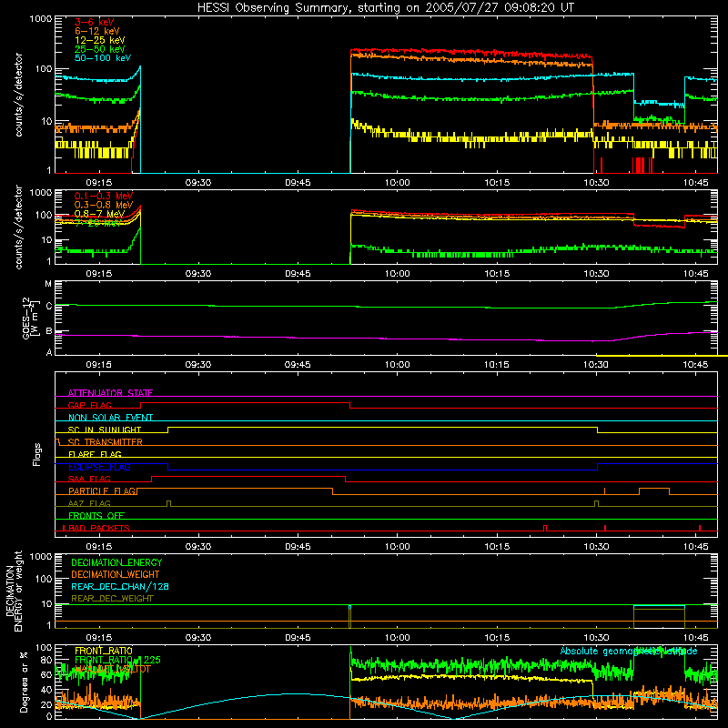Click the 'REAR_DEC_WEIGHT' legend label
728x728 pixels.
click(x=112, y=599)
